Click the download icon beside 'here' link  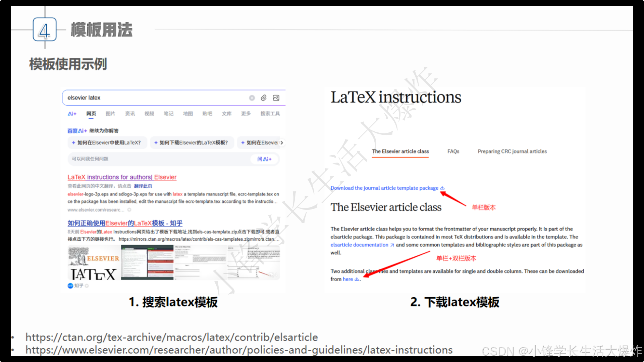357,279
